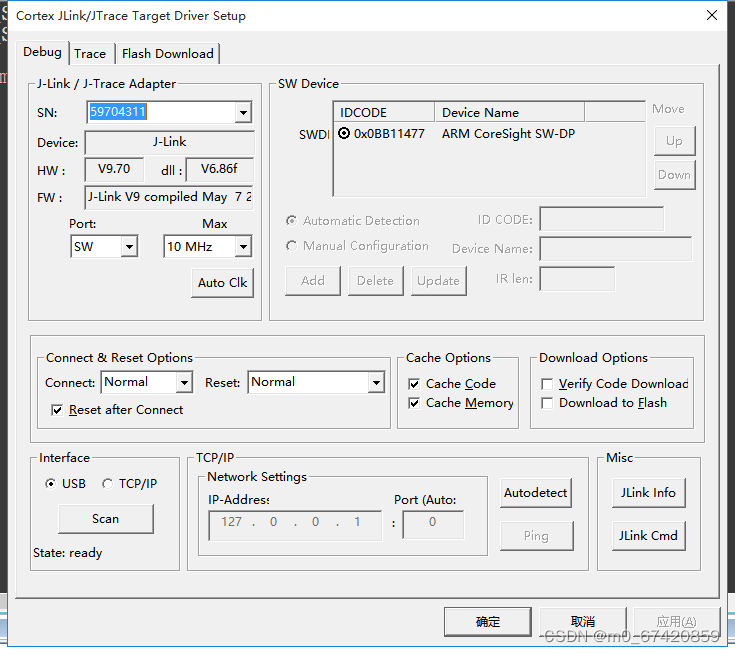The width and height of the screenshot is (735, 654).
Task: Select Automatic Detection radio button
Action: pos(292,220)
